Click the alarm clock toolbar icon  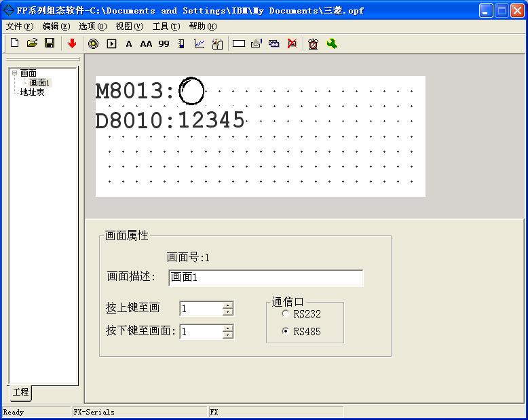(x=313, y=43)
